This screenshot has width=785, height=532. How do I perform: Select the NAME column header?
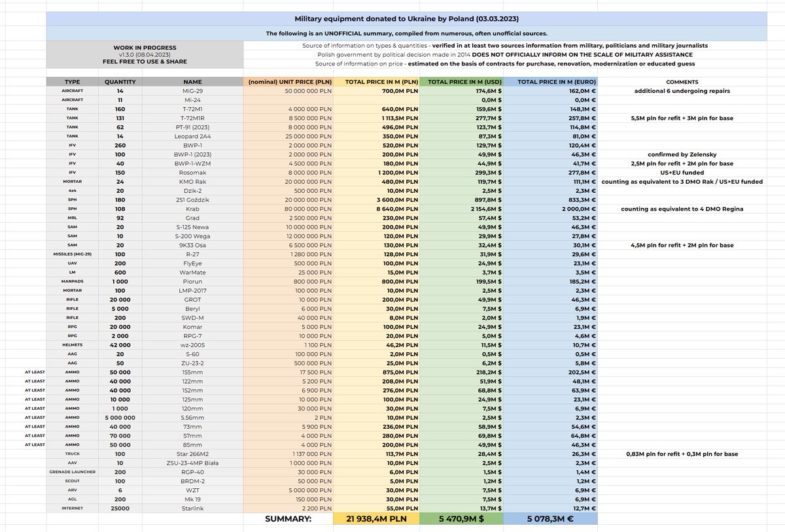[192, 82]
